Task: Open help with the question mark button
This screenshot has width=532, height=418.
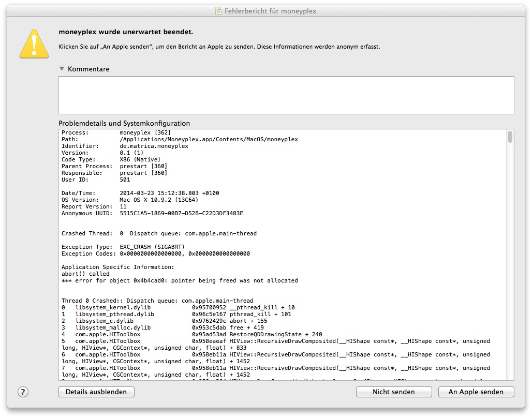Action: point(23,392)
